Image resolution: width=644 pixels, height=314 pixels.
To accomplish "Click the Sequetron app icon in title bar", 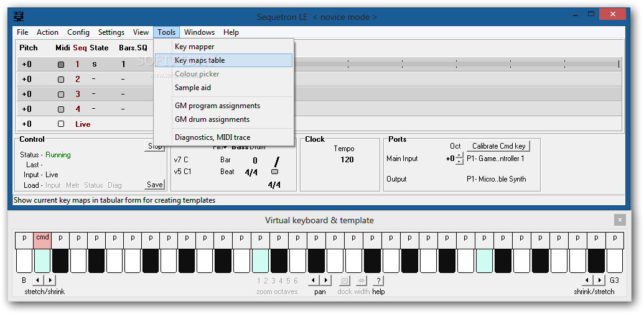I will [19, 17].
